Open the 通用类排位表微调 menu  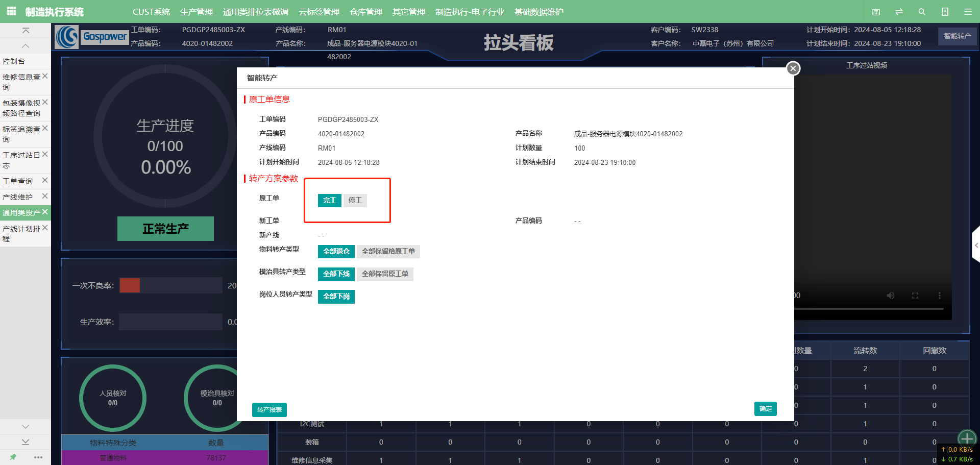256,12
